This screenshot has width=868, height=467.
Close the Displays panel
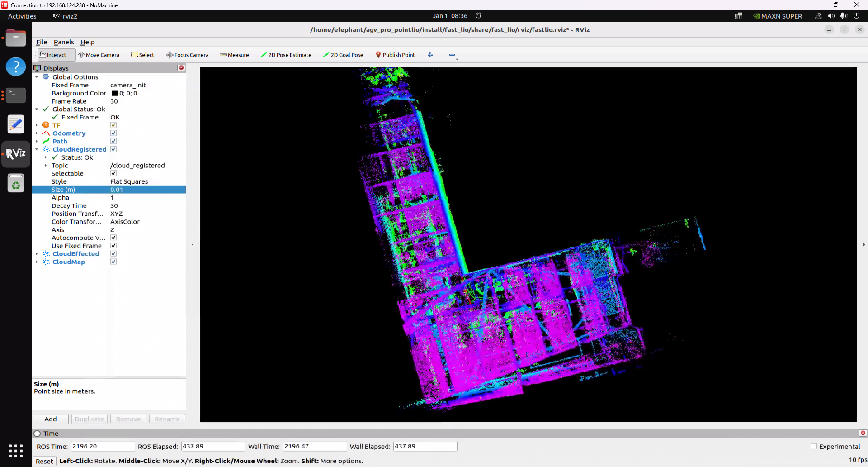click(x=181, y=68)
